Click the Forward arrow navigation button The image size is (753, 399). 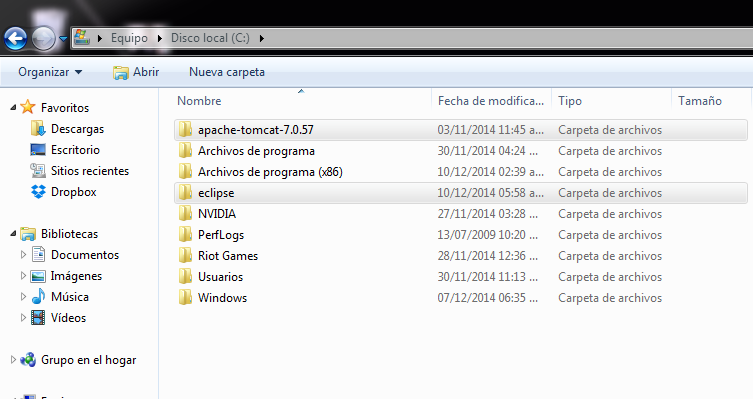44,38
